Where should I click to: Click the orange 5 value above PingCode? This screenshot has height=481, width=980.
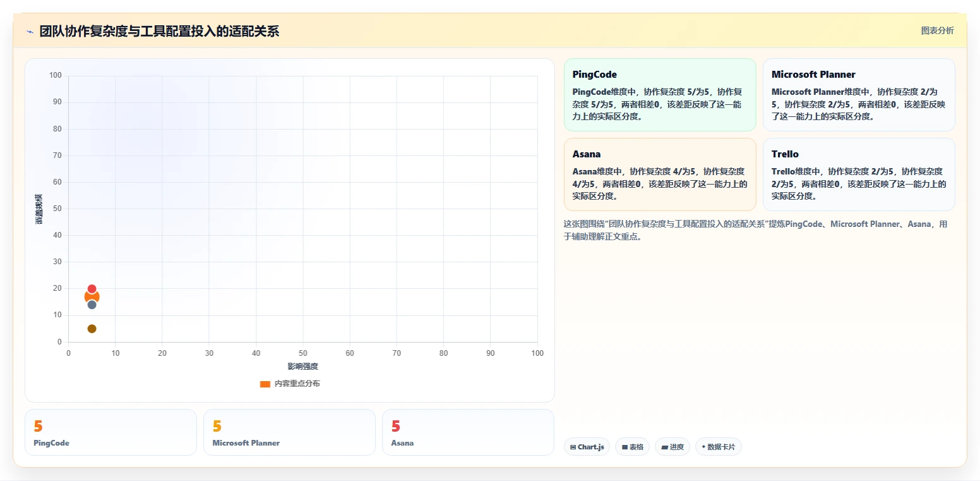38,427
